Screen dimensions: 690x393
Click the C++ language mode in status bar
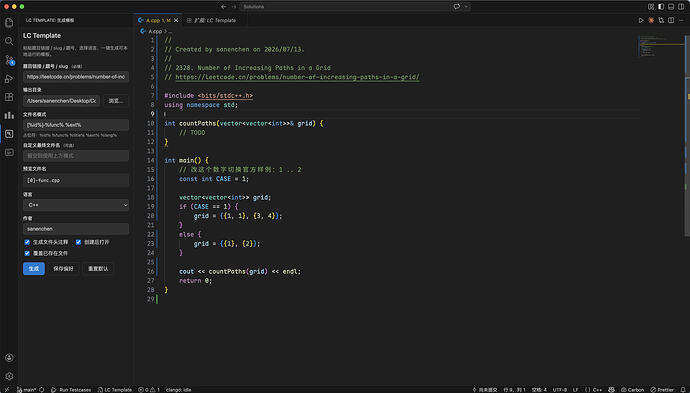pyautogui.click(x=593, y=389)
